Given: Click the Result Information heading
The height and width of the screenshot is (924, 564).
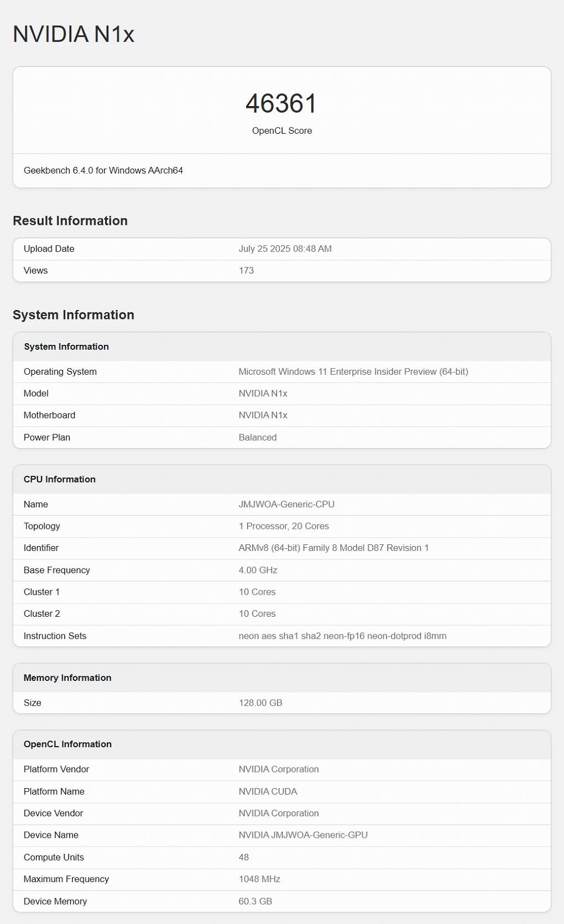Looking at the screenshot, I should pyautogui.click(x=70, y=221).
